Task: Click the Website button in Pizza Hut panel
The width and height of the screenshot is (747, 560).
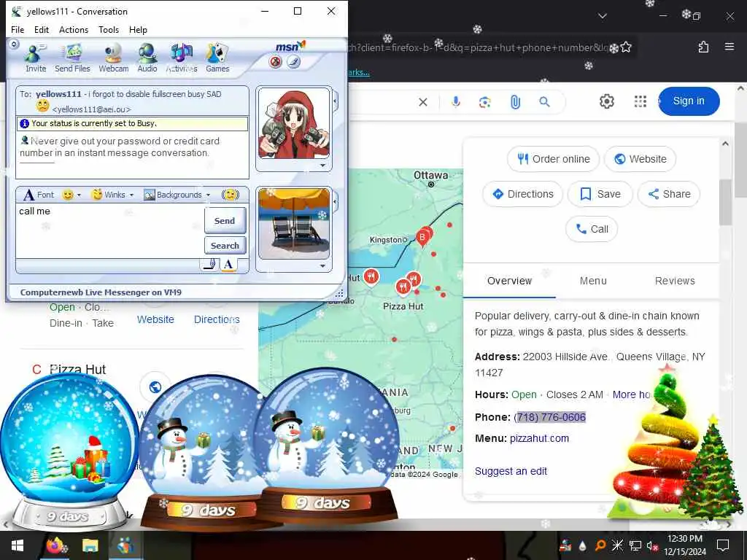Action: 640,159
